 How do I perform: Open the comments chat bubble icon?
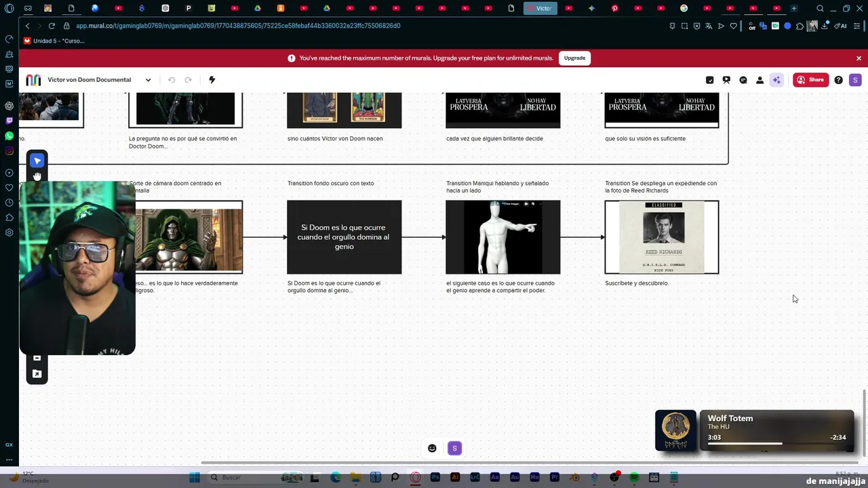click(x=743, y=80)
